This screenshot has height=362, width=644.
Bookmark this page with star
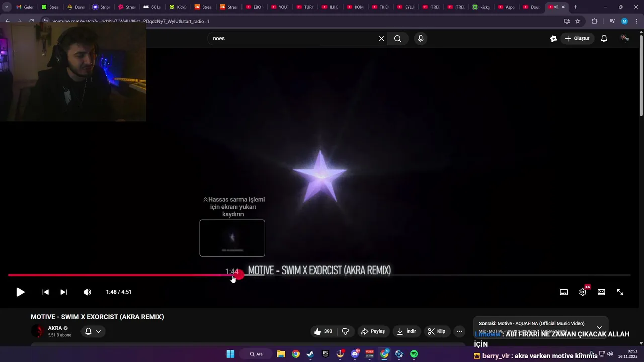coord(578,21)
